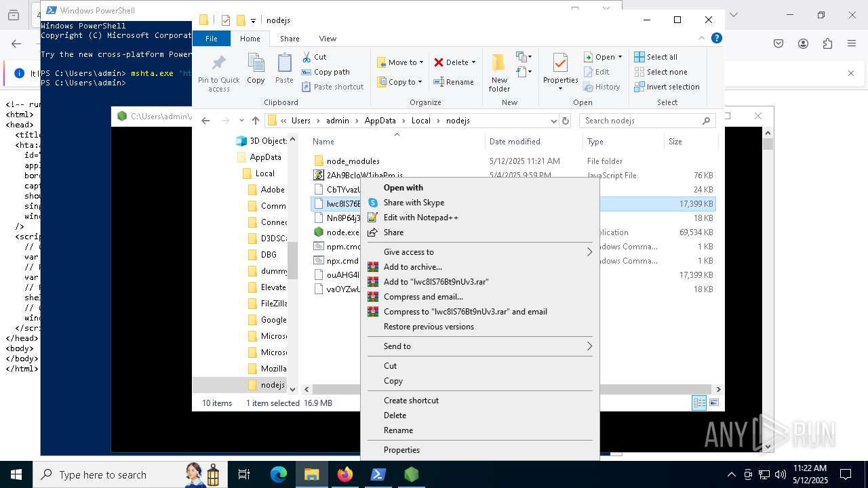The height and width of the screenshot is (488, 868).
Task: Click Edit in the Open group
Action: 596,72
